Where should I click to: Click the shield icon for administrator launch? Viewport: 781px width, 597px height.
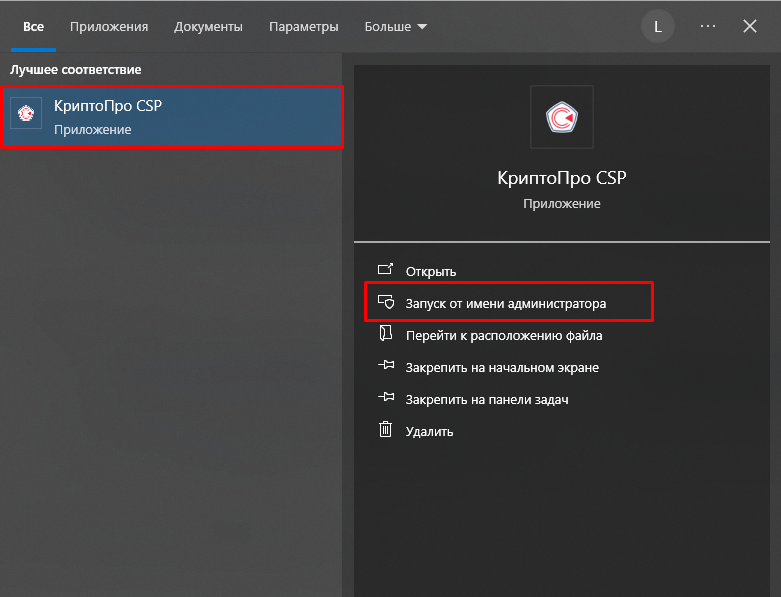385,302
